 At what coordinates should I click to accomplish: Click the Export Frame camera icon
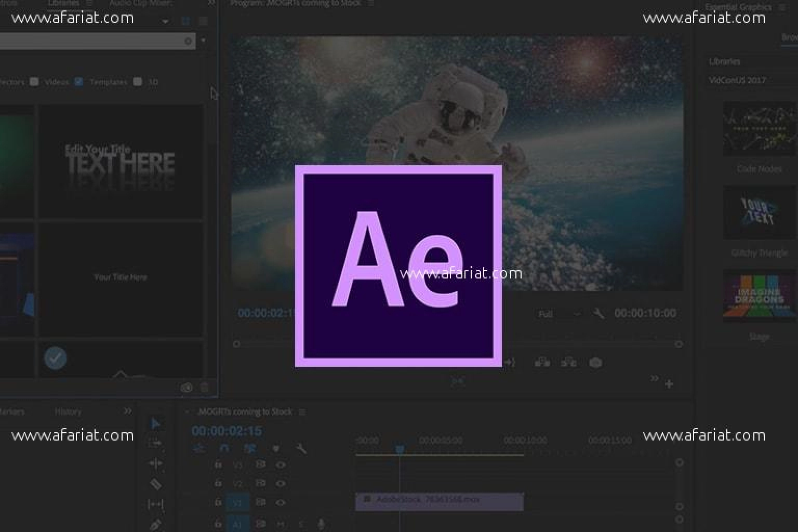(x=596, y=363)
